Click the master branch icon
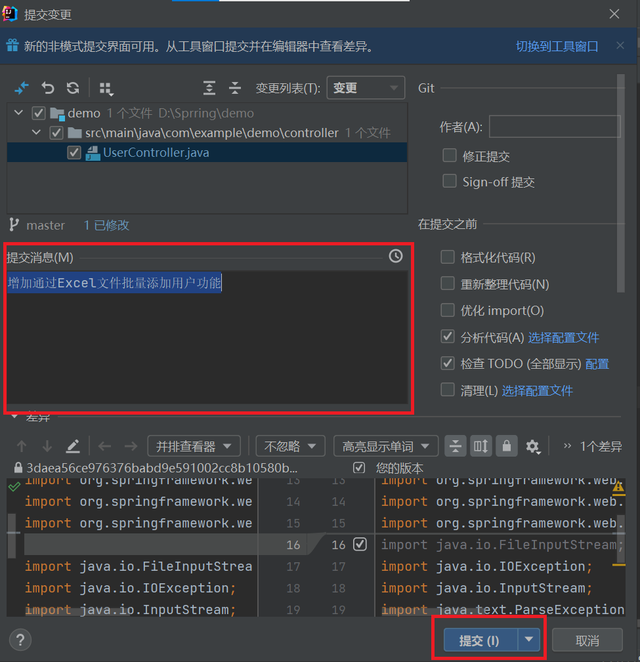The width and height of the screenshot is (640, 662). (14, 225)
